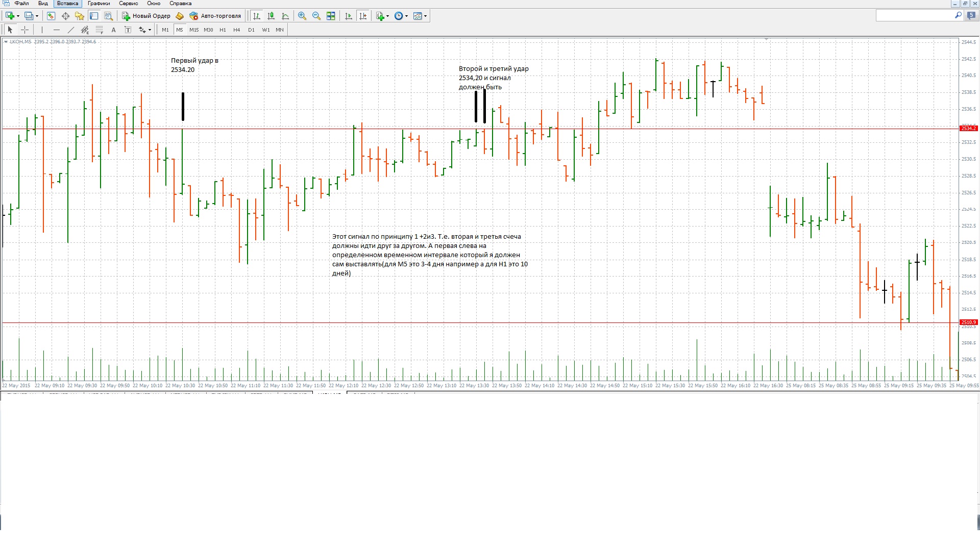Open the chart Templates icon

point(418,16)
